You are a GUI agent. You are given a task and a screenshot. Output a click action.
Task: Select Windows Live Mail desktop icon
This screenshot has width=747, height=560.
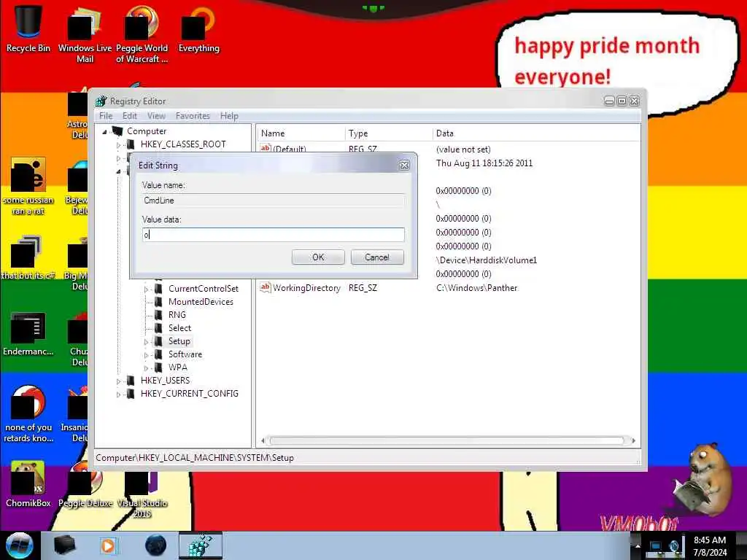click(85, 34)
